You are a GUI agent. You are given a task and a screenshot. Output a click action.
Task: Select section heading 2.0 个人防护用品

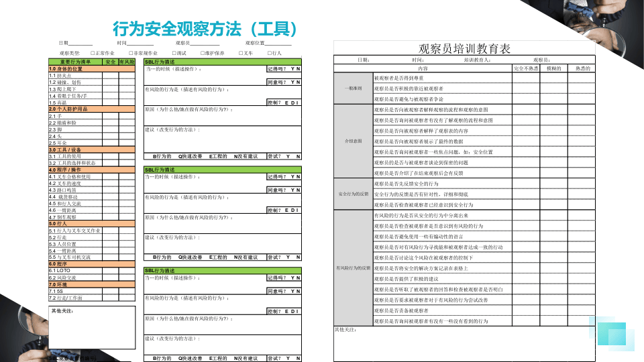coord(92,109)
